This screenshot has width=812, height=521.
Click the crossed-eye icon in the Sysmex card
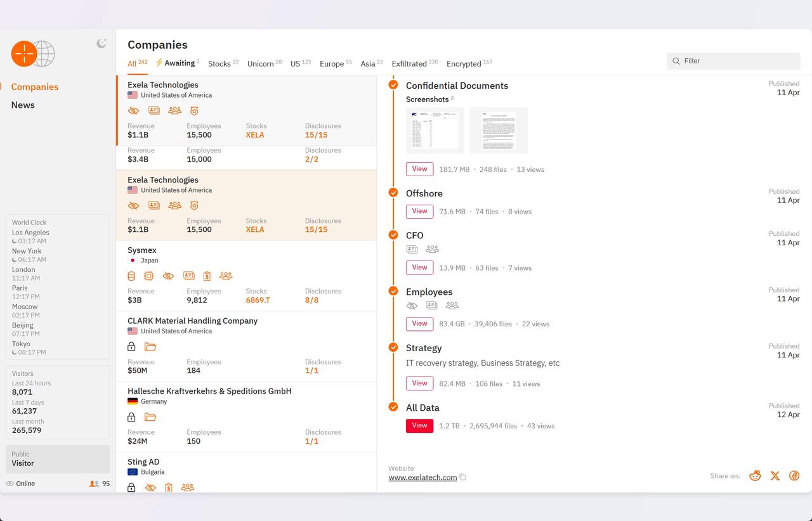click(x=168, y=276)
